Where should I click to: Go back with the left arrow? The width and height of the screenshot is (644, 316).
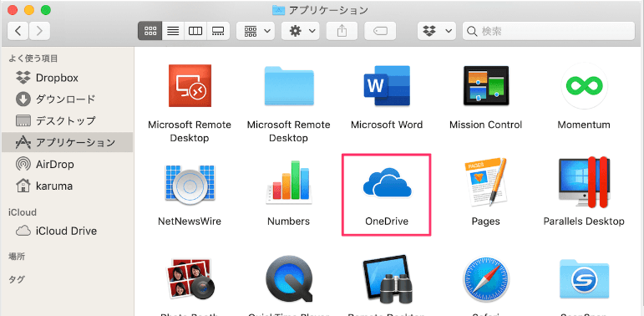tap(18, 31)
